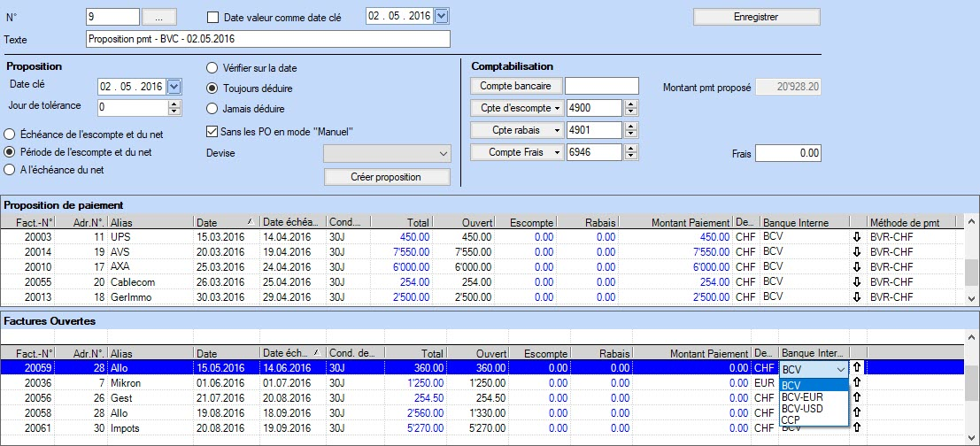This screenshot has height=446, width=980.
Task: Choose BCV-EUR from the bank list
Action: pos(802,397)
